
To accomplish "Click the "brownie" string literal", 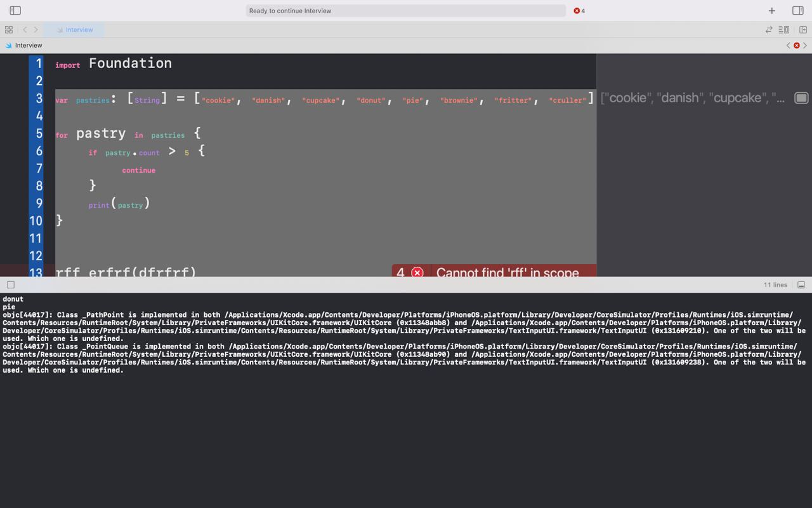I will 459,100.
